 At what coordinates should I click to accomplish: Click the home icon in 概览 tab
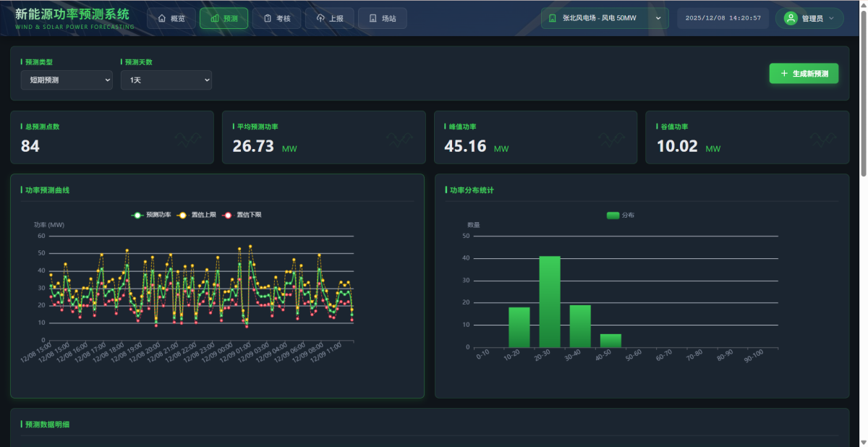(162, 18)
